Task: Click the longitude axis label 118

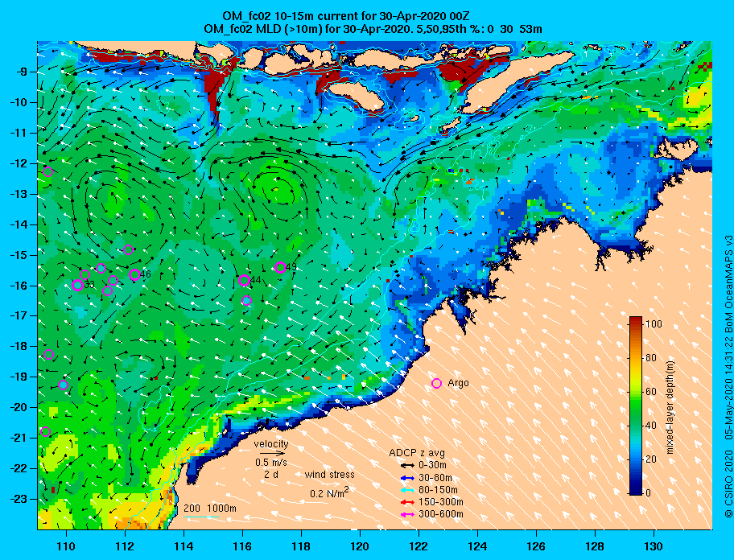Action: click(x=301, y=546)
